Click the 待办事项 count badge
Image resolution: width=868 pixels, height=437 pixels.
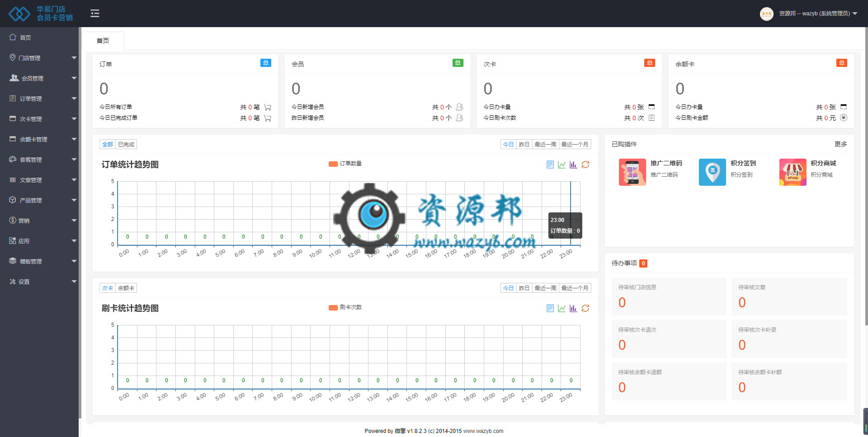[x=643, y=263]
